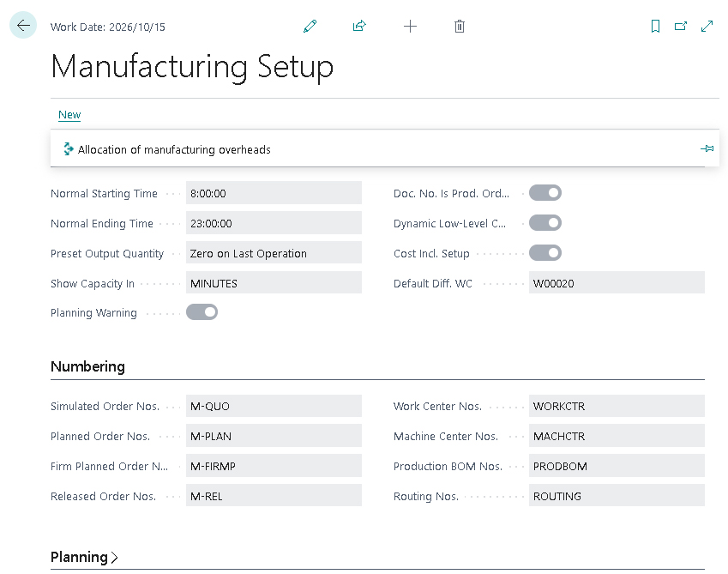This screenshot has width=728, height=574.
Task: Click the plus icon to add new
Action: [410, 27]
